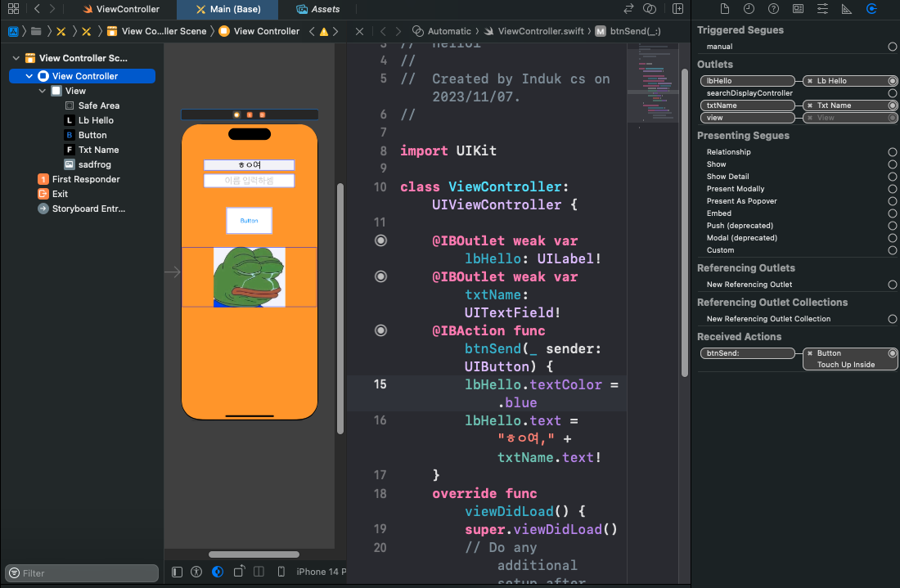Click the txtName outlet connection circle in gutter
900x588 pixels.
coord(380,277)
